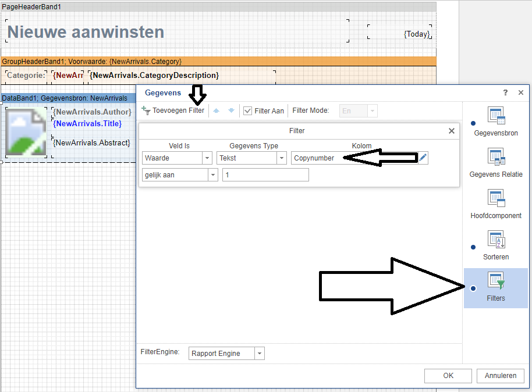Click the pencil edit icon beside Copynumber

click(x=423, y=158)
